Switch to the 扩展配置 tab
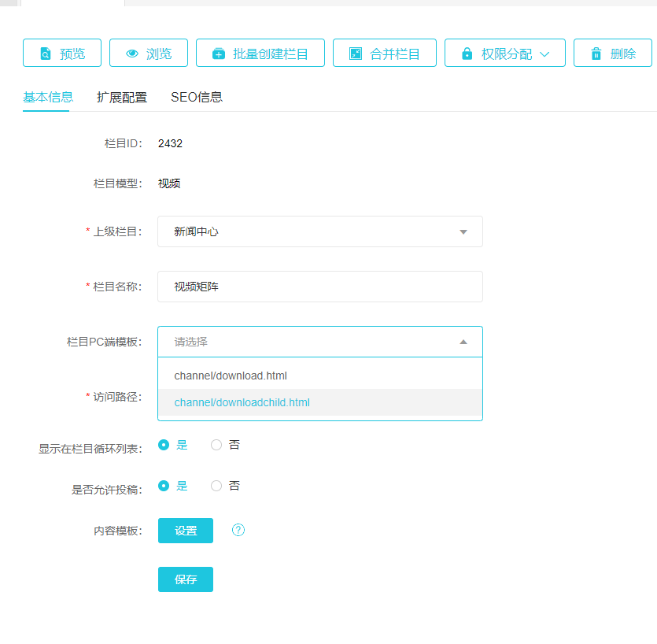This screenshot has width=657, height=644. coord(121,98)
